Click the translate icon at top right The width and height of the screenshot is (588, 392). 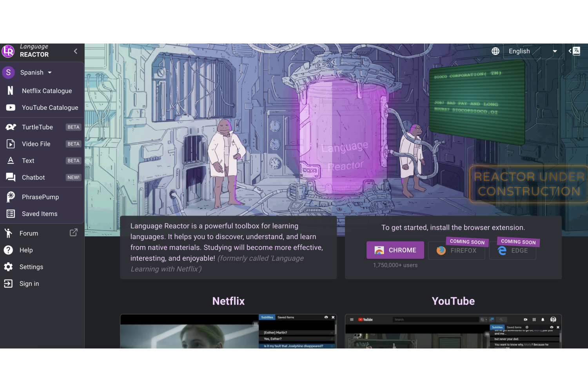(x=574, y=51)
